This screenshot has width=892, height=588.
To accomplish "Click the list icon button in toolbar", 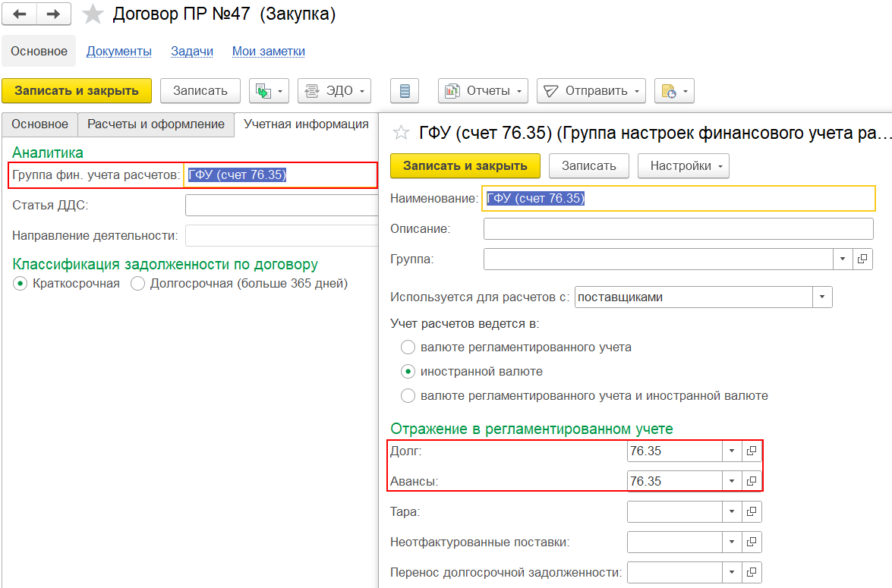I will point(405,91).
